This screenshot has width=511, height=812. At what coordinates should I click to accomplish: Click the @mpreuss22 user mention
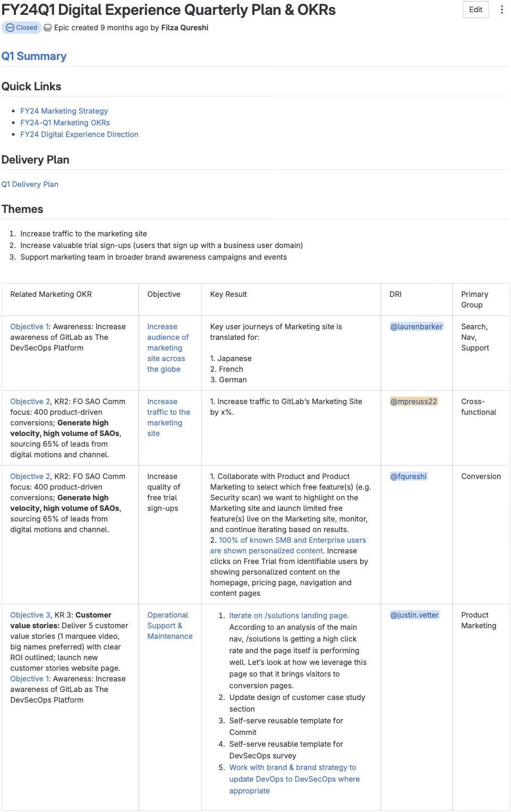(x=414, y=401)
